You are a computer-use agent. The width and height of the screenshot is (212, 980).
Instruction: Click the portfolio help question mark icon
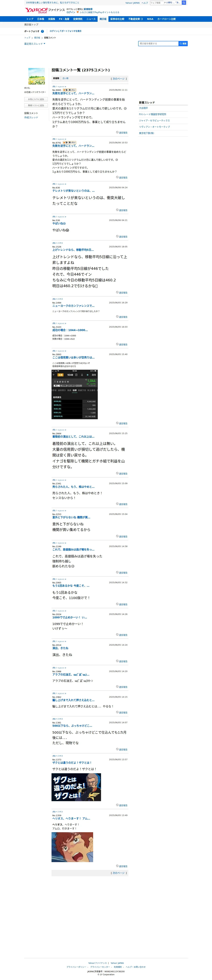(42, 31)
